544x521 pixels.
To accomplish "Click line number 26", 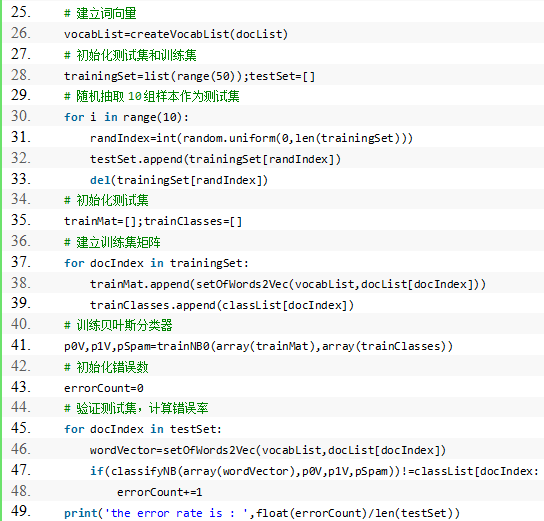I will (x=21, y=33).
